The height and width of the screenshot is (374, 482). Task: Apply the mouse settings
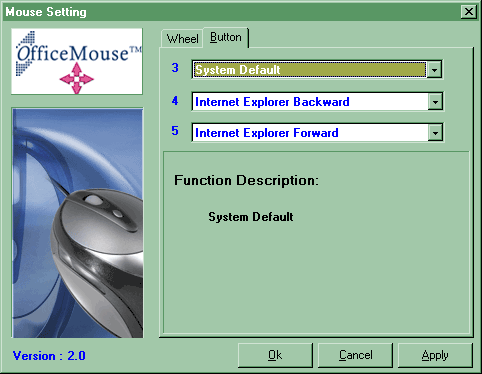coord(435,355)
